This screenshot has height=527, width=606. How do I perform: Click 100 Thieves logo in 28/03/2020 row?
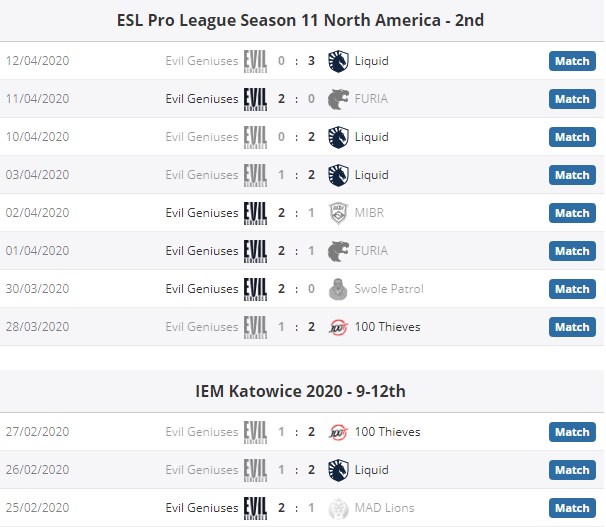click(x=339, y=327)
